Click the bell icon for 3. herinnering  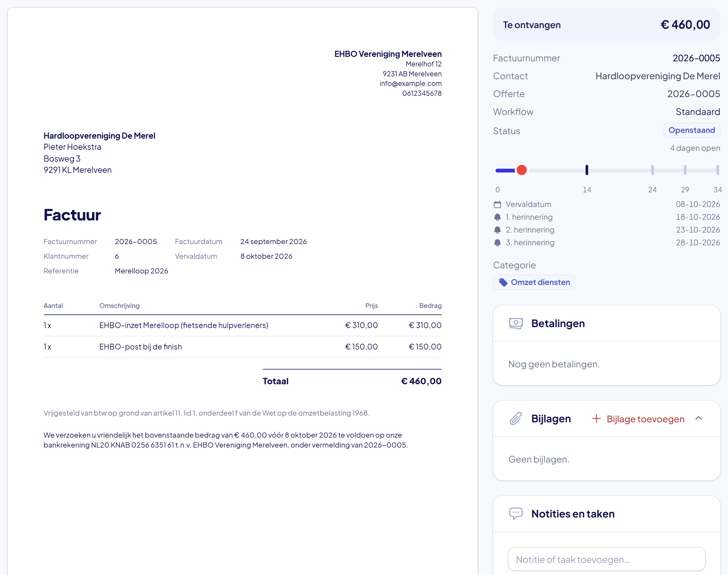click(497, 243)
